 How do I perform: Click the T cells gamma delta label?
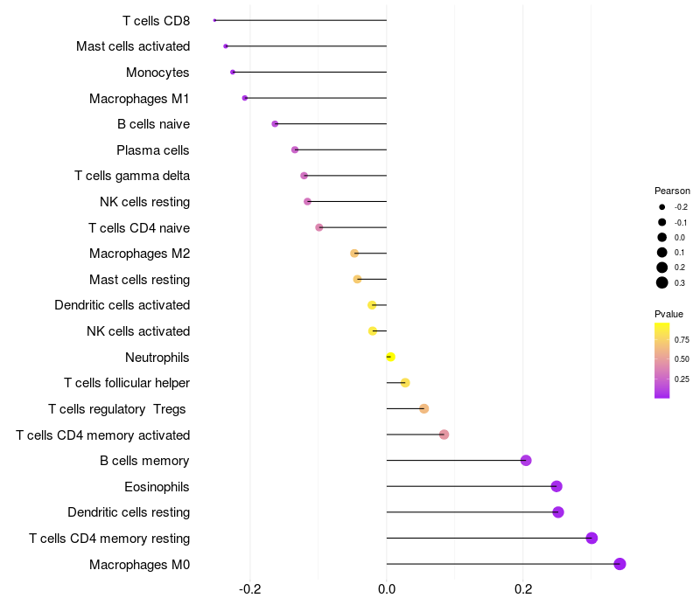(132, 176)
